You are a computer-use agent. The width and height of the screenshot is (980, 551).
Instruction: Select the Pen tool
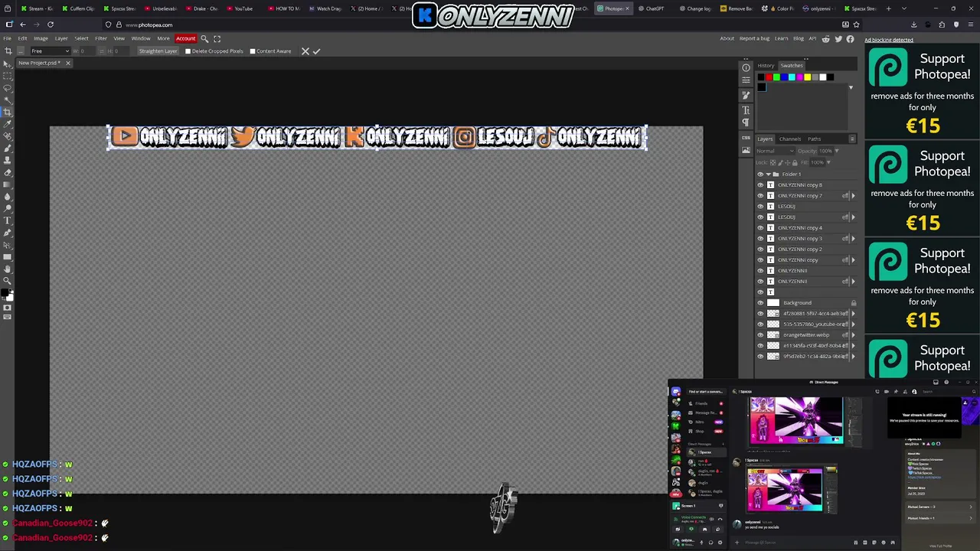(8, 233)
